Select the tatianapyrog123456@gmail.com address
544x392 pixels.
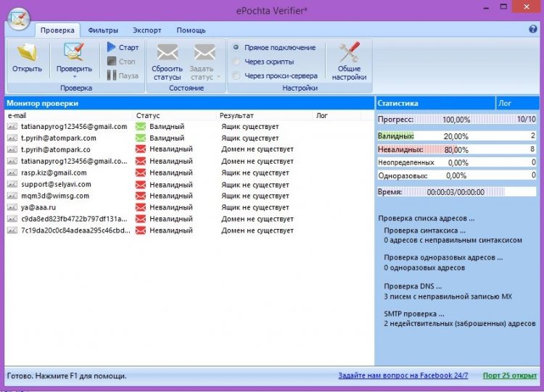pyautogui.click(x=74, y=127)
